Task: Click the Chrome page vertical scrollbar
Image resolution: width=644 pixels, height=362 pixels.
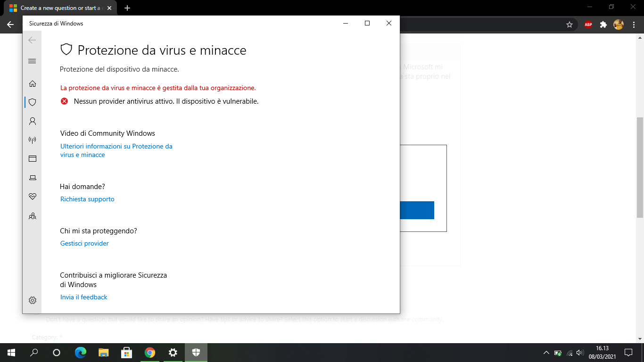Action: [x=640, y=167]
